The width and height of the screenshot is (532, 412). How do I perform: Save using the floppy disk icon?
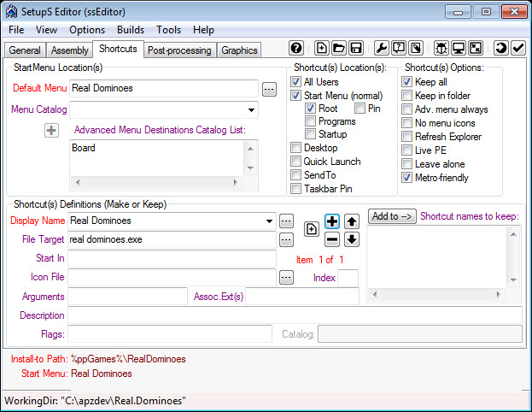click(356, 48)
